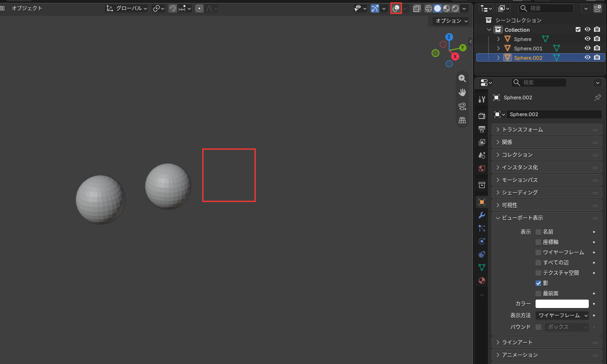Open the Material properties tab icon
607x364 pixels.
coord(482,280)
